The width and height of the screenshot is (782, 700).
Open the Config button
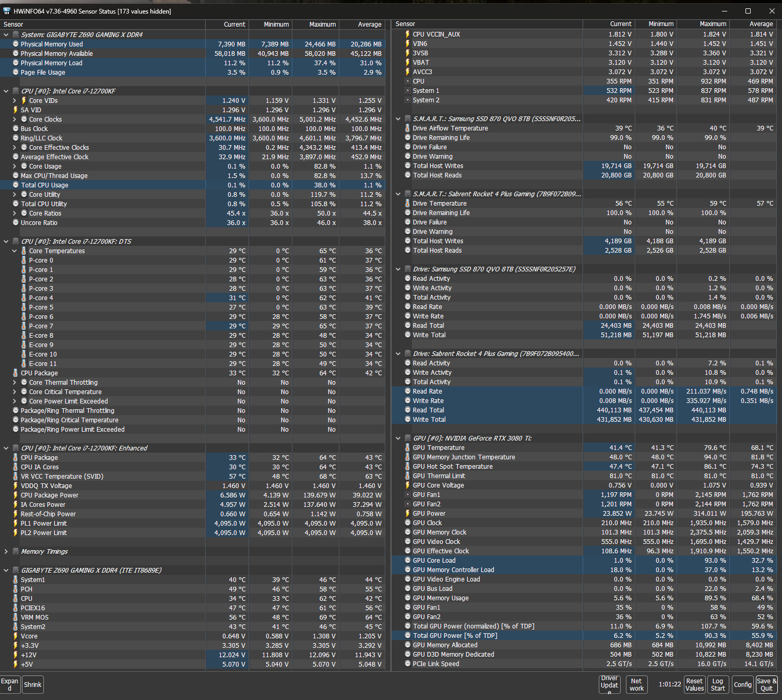(x=743, y=685)
